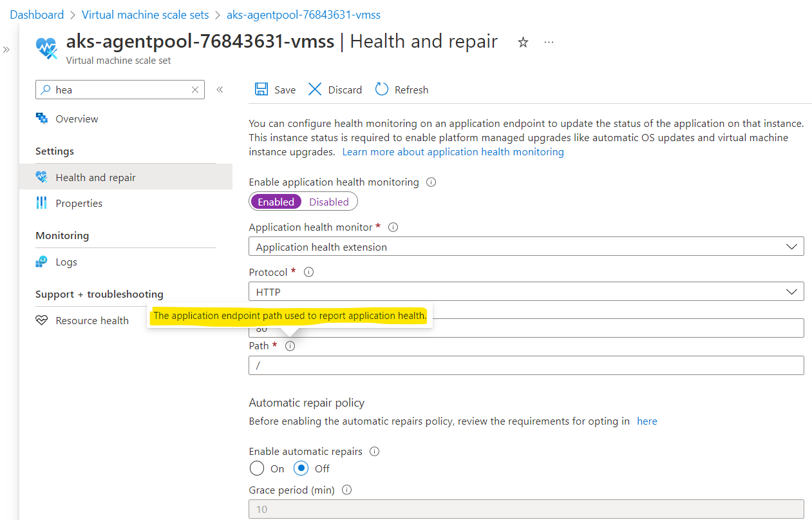Click the 'Support + troubleshooting' header text
Image resolution: width=812 pixels, height=520 pixels.
pyautogui.click(x=99, y=294)
